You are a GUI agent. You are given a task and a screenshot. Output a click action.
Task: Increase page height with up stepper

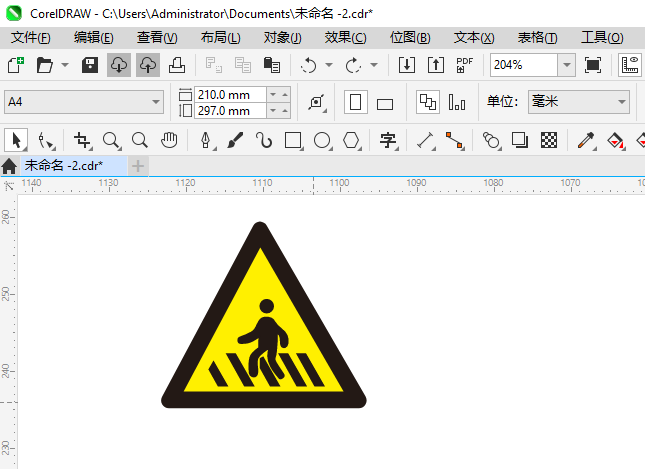[x=285, y=111]
